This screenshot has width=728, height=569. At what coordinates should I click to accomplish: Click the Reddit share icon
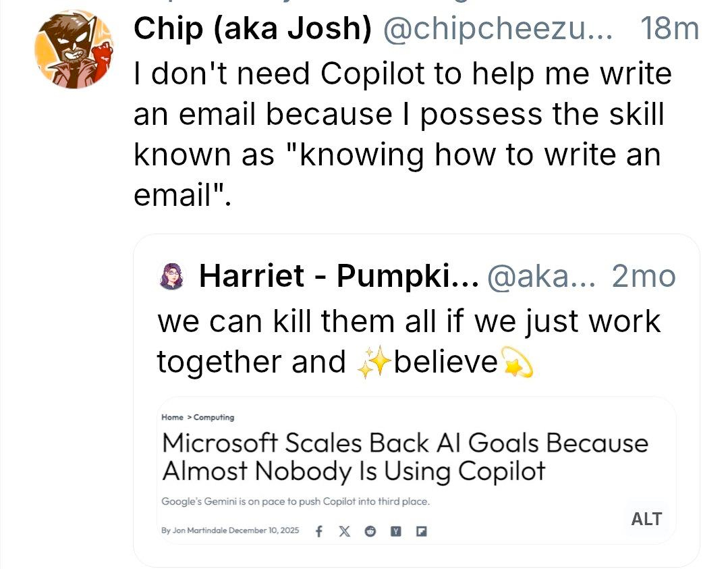[370, 531]
